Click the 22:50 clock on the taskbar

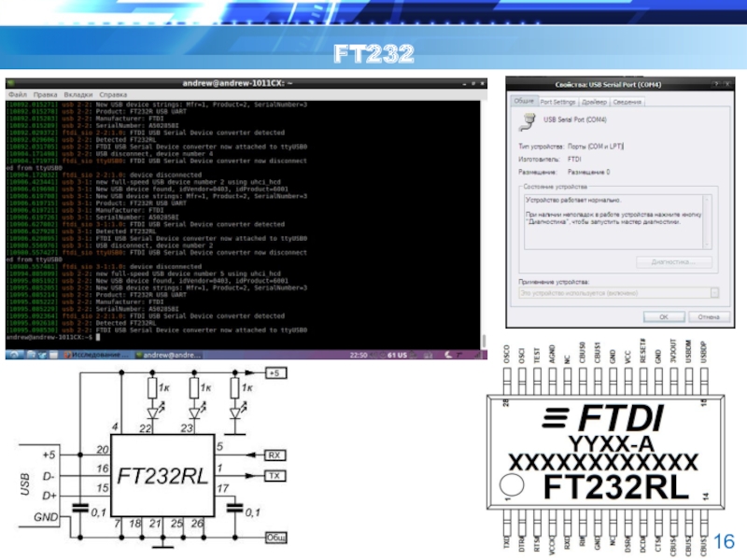[x=359, y=356]
